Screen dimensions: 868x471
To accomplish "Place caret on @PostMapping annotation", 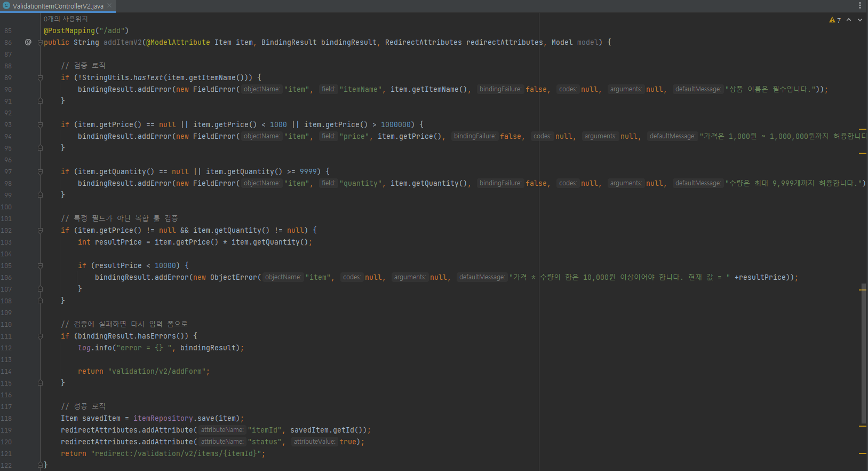I will click(69, 30).
